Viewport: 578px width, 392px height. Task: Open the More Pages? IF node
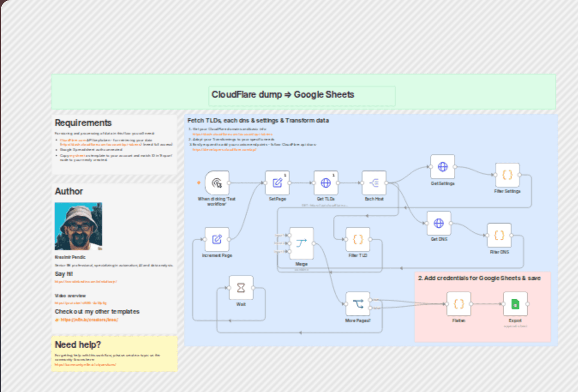pyautogui.click(x=358, y=304)
